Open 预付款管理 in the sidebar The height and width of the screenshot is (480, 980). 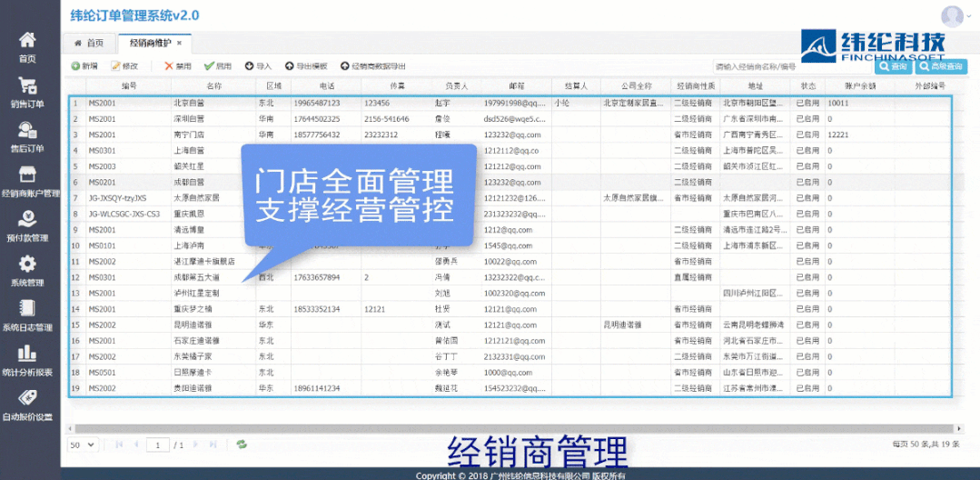(27, 226)
